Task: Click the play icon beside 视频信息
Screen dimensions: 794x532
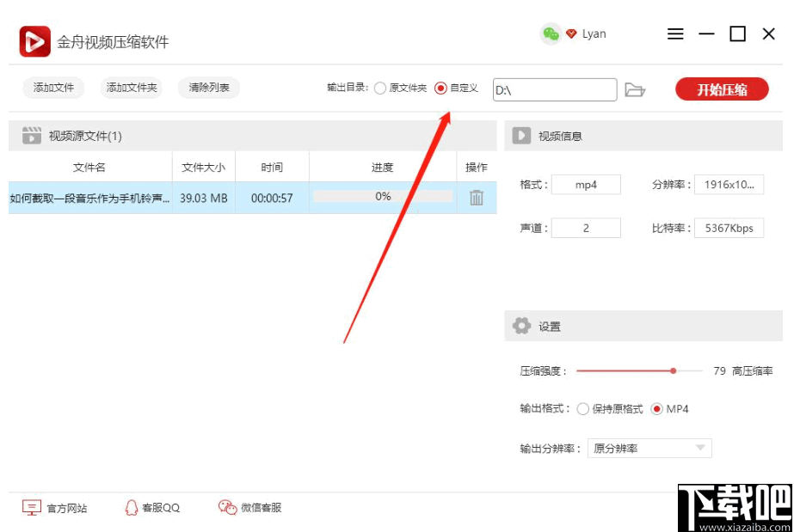Action: coord(520,136)
